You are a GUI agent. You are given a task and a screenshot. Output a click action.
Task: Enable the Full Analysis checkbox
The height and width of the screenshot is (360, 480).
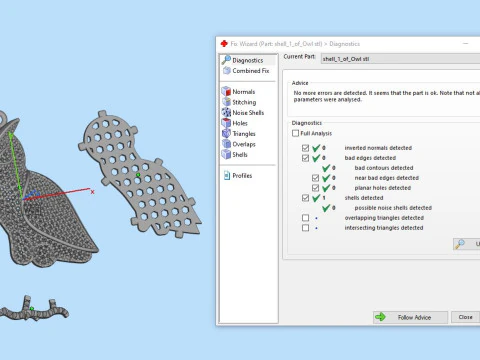pos(295,133)
